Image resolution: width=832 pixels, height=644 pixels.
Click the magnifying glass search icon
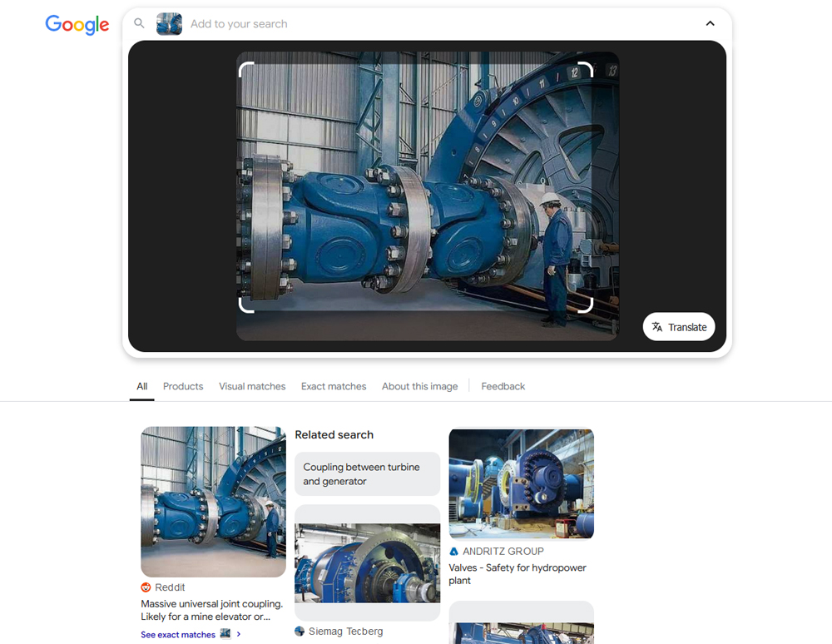(140, 24)
